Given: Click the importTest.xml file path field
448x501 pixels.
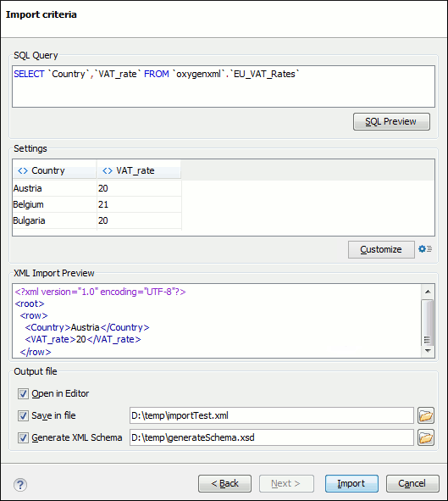Looking at the screenshot, I should pyautogui.click(x=272, y=415).
